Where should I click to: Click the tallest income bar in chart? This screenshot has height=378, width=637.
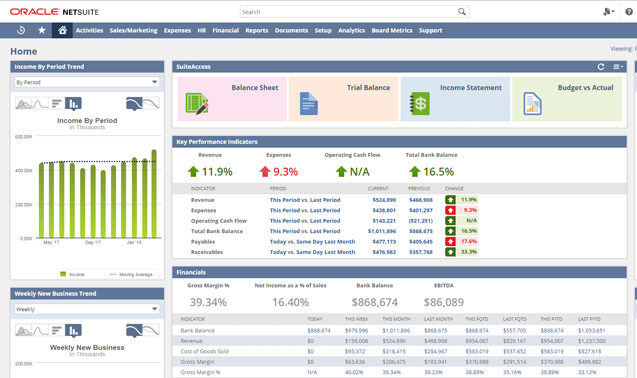[154, 193]
